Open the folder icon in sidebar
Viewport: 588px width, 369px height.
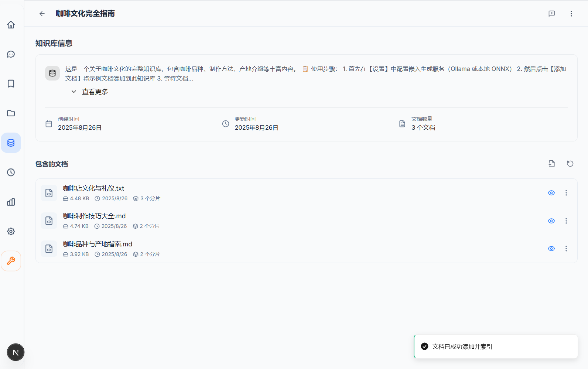11,113
